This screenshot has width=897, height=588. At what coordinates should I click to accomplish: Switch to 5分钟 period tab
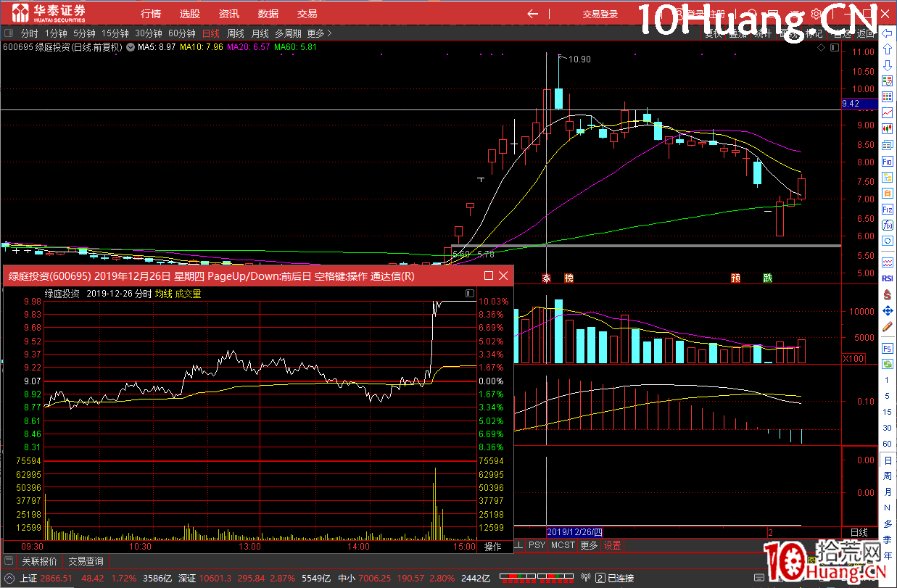tap(84, 33)
